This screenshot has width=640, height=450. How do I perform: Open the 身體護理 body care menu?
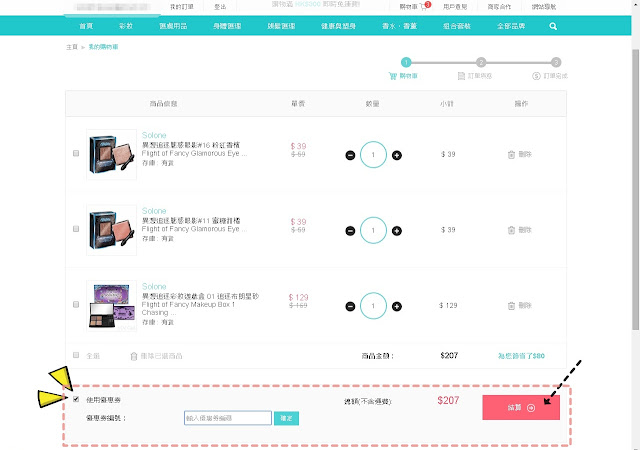227,26
